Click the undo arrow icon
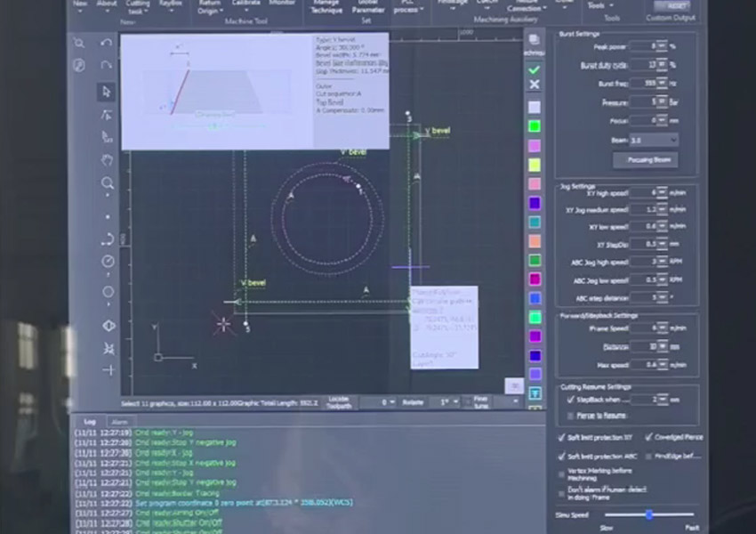The height and width of the screenshot is (534, 756). coord(107,43)
